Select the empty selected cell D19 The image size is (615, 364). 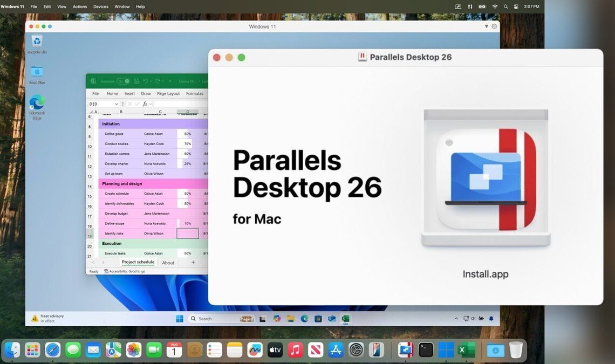[x=188, y=233]
